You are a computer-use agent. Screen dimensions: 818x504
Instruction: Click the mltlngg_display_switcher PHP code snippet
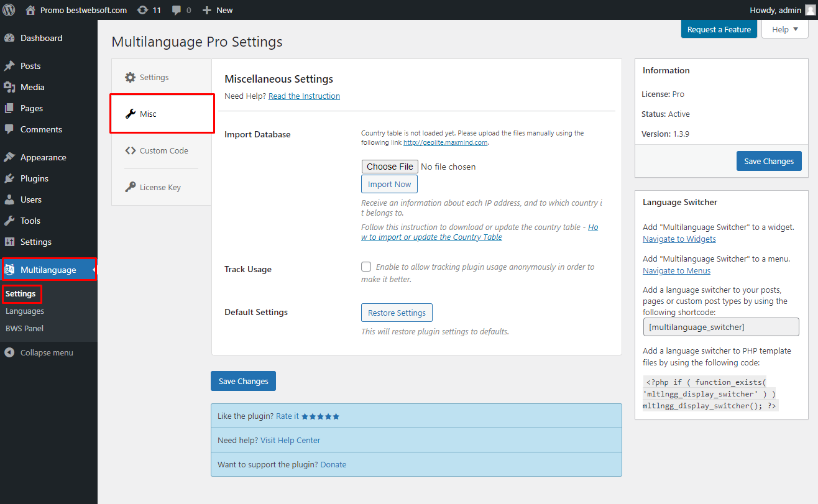(x=710, y=393)
